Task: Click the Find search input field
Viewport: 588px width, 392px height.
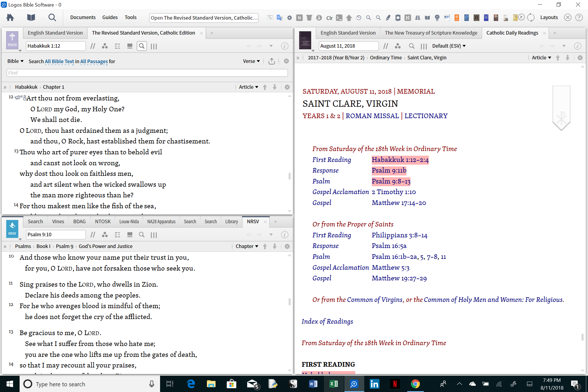Action: tap(147, 73)
